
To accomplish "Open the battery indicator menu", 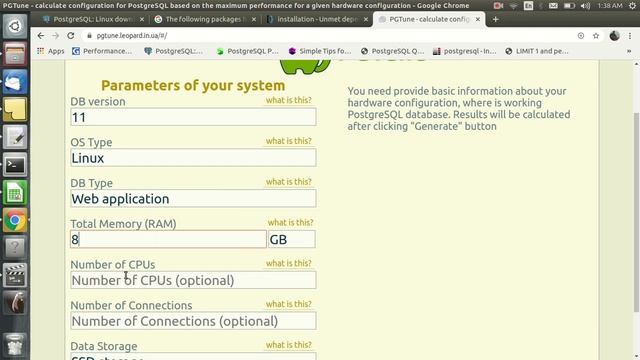I will point(569,5).
